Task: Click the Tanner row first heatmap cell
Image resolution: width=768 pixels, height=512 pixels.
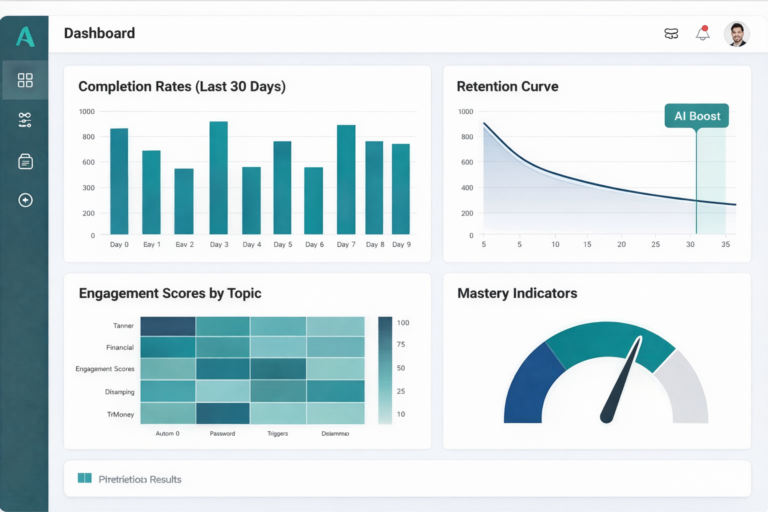Action: point(167,326)
